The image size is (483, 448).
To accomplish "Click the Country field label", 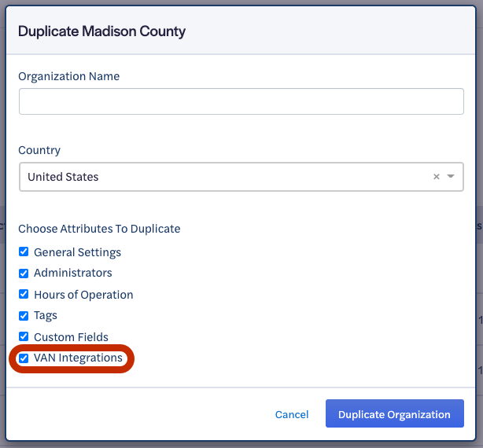I will coord(39,150).
